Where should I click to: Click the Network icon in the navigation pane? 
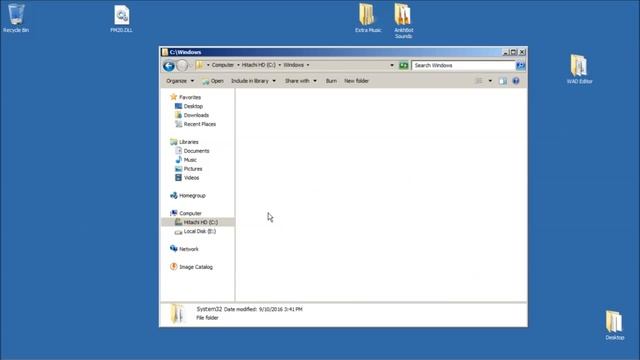(x=173, y=249)
